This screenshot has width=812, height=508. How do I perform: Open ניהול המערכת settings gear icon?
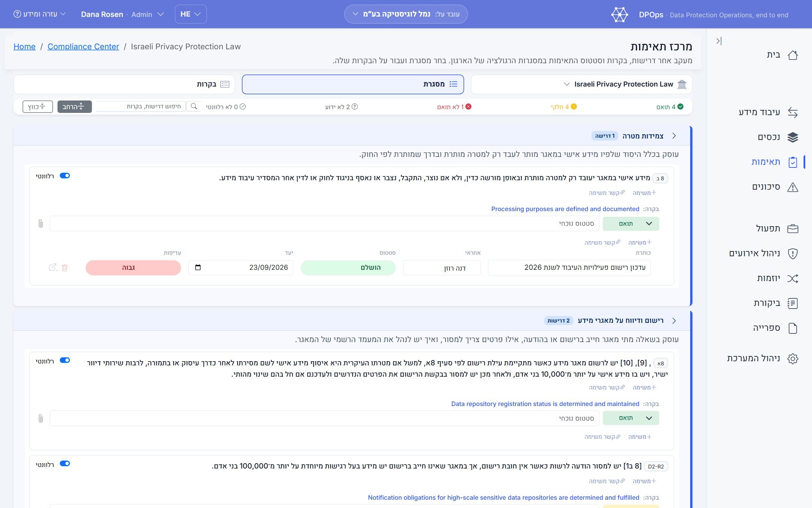792,359
